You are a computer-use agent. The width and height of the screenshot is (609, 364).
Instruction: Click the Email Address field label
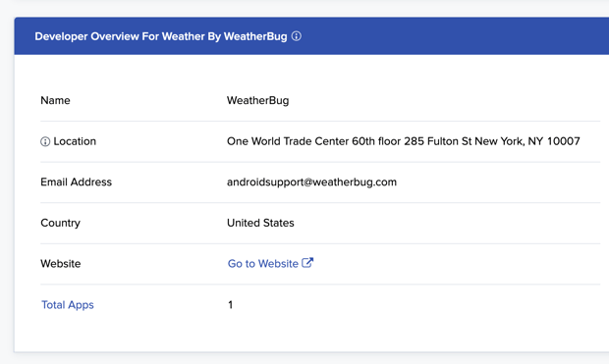(77, 182)
